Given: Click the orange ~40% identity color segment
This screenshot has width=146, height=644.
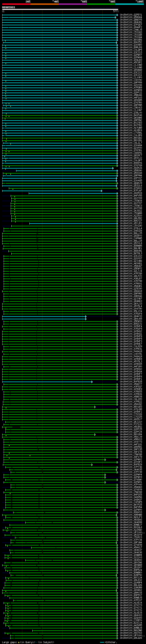Looking at the screenshot, I should pyautogui.click(x=45, y=4).
